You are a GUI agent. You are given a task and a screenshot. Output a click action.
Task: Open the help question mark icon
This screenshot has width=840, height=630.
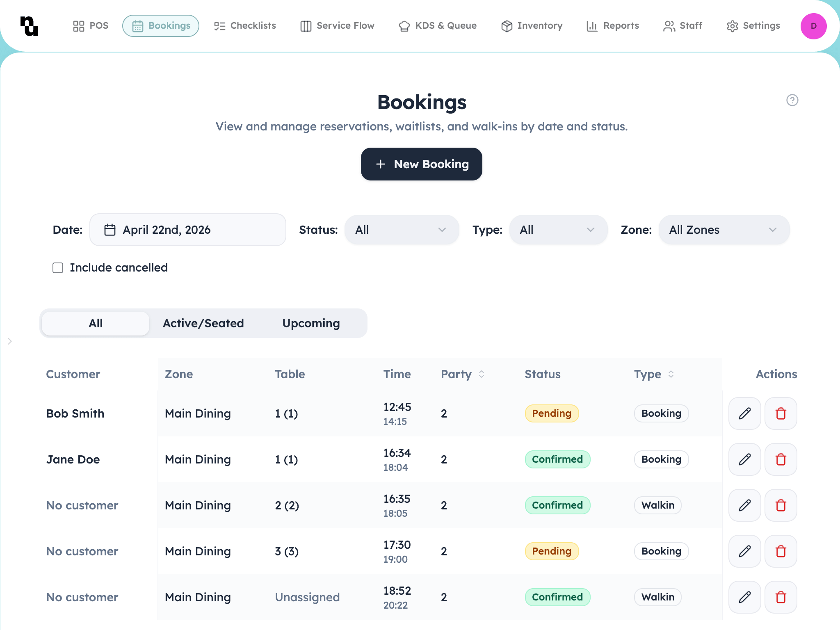point(792,100)
